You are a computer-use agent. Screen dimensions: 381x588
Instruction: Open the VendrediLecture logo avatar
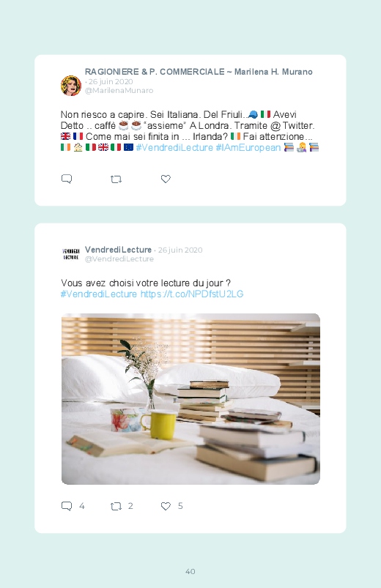(x=71, y=254)
